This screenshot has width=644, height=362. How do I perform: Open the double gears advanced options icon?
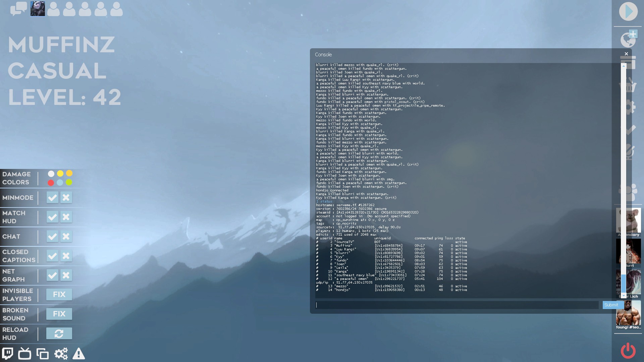pyautogui.click(x=61, y=354)
